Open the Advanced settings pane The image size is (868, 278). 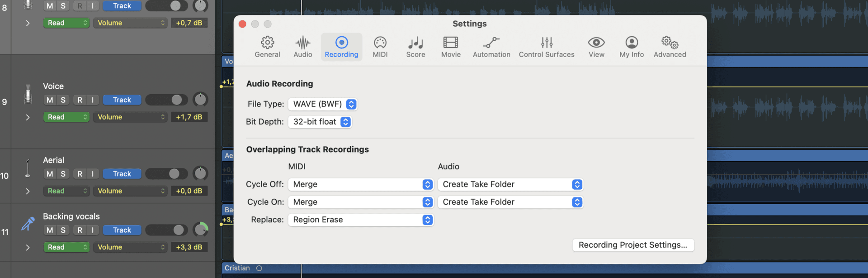pyautogui.click(x=670, y=47)
